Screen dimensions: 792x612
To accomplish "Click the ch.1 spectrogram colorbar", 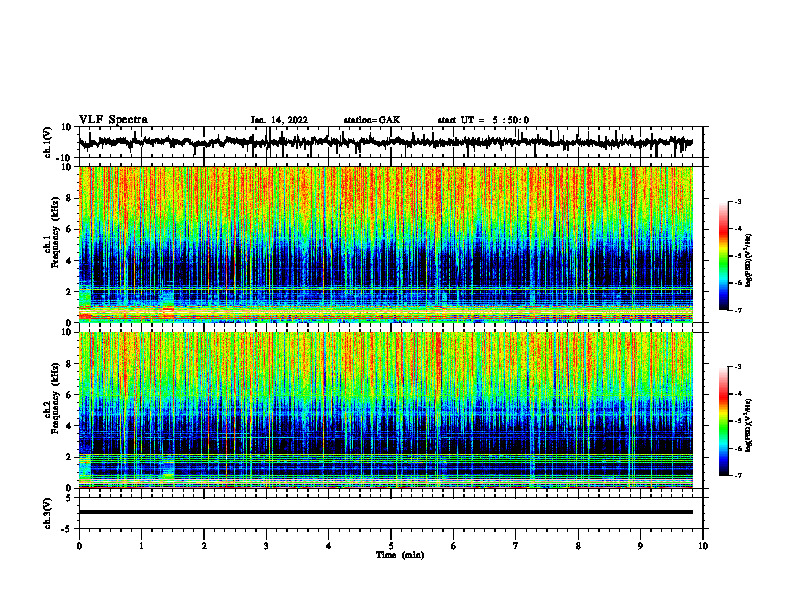I will tap(724, 256).
